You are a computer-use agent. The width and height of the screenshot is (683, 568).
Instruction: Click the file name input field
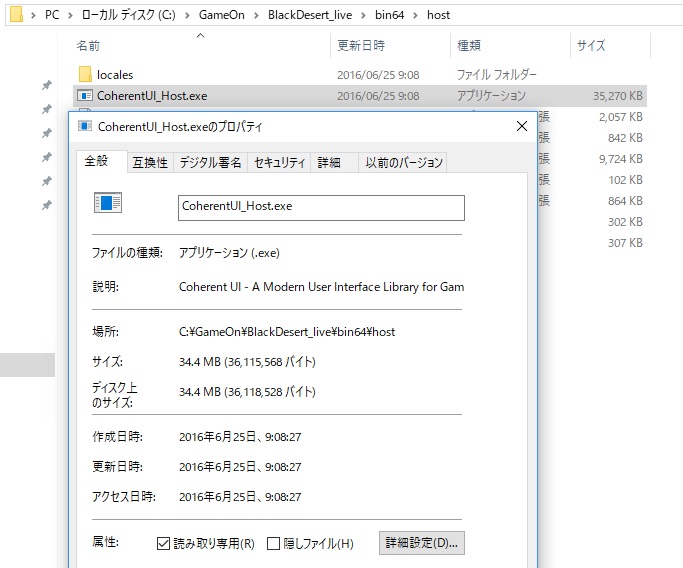pos(321,208)
